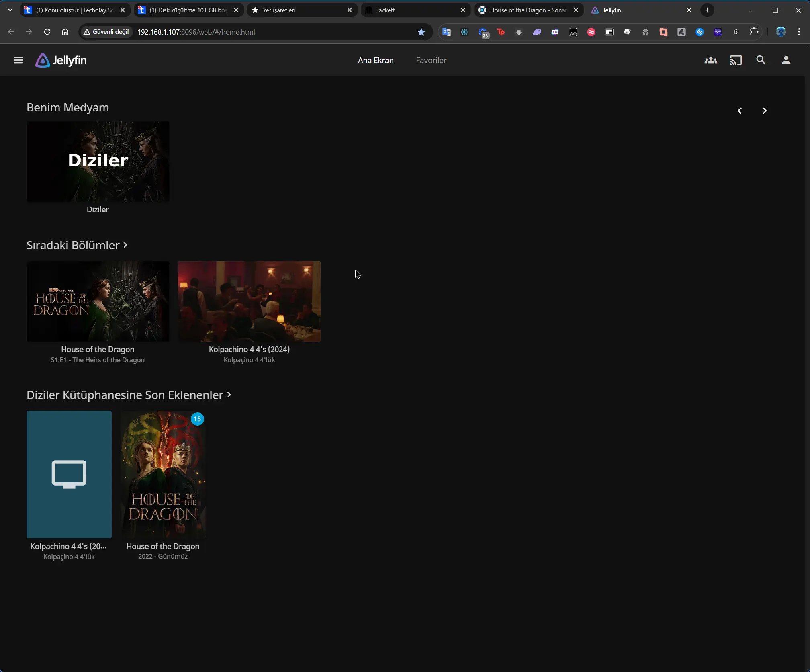
Task: Click the 15 unplayed badge
Action: pos(197,419)
